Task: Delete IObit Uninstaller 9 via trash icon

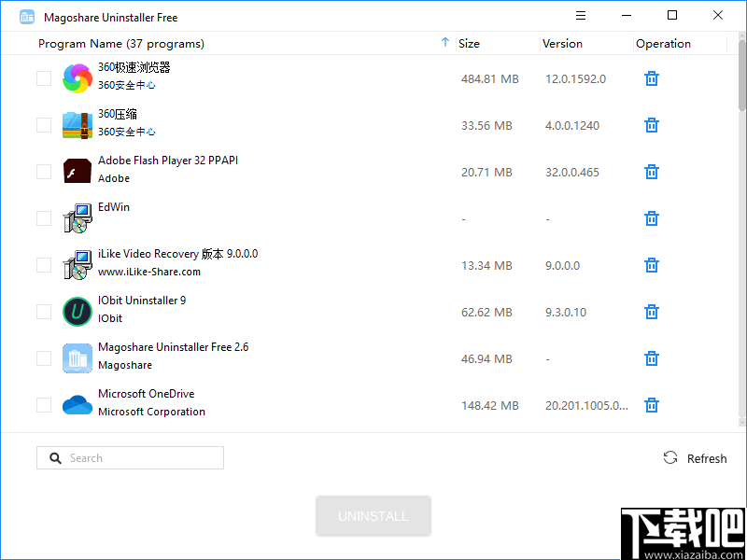Action: 651,312
